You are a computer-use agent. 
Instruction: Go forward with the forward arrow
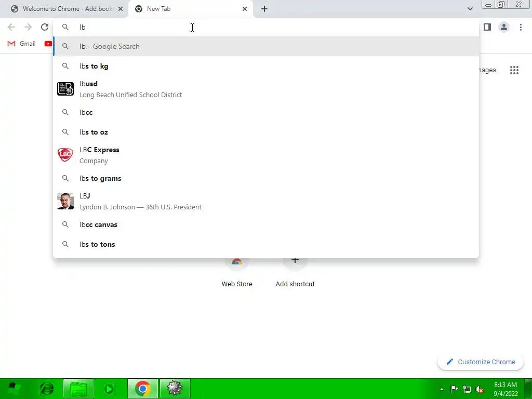(28, 27)
